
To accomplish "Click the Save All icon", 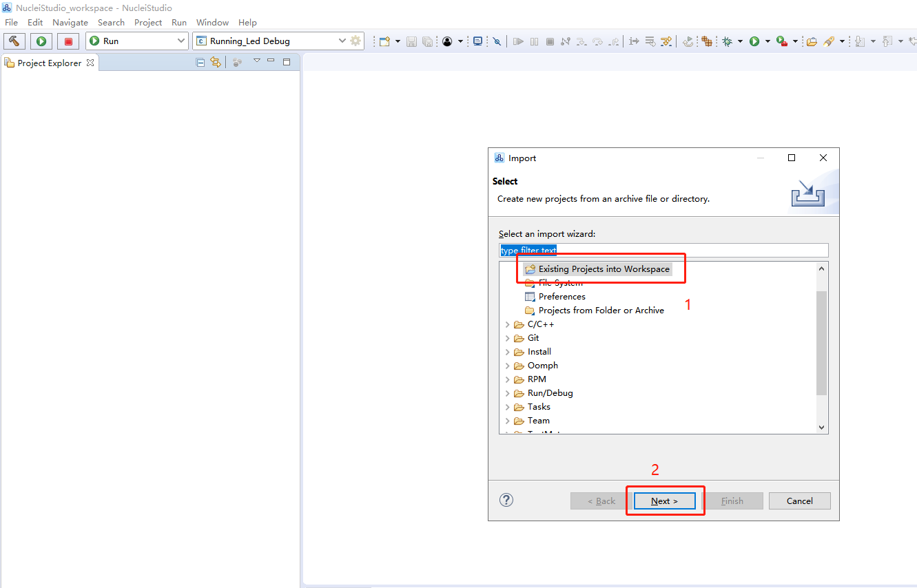I will (x=427, y=41).
